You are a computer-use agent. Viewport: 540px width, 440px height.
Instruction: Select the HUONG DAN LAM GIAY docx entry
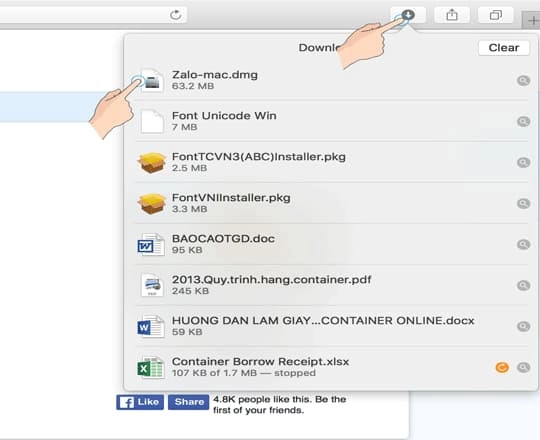pos(331,326)
